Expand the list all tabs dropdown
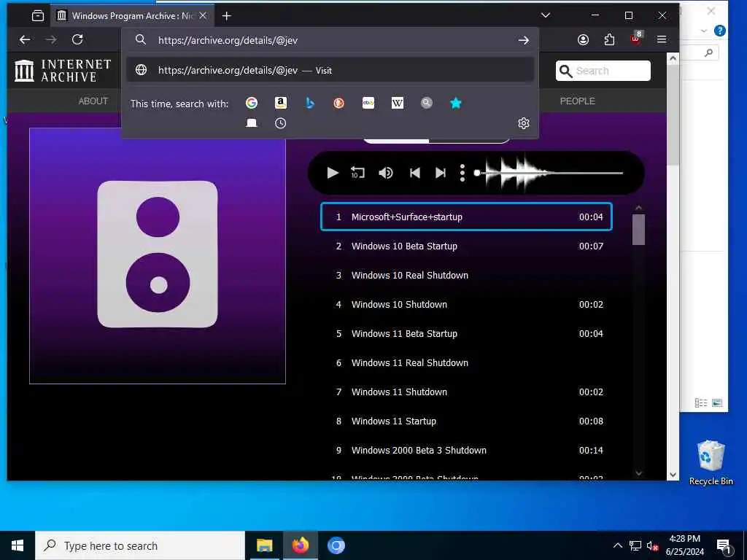 tap(546, 16)
